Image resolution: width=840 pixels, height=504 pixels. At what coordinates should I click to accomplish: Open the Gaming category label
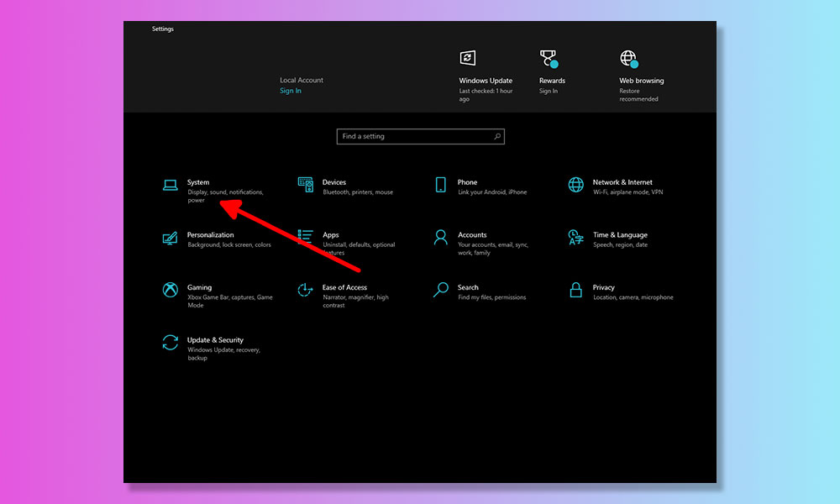tap(199, 287)
